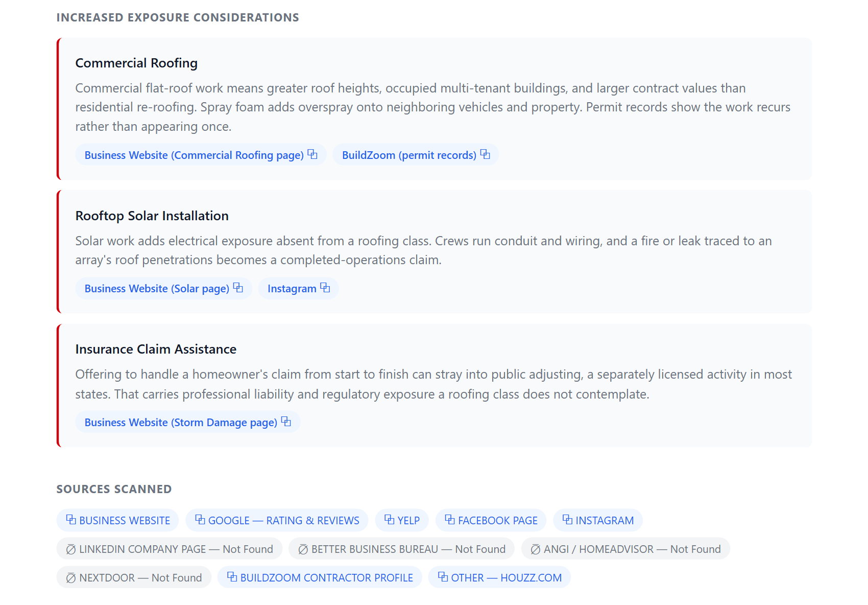868x605 pixels.
Task: Click external icon after Solar page
Action: (x=238, y=288)
